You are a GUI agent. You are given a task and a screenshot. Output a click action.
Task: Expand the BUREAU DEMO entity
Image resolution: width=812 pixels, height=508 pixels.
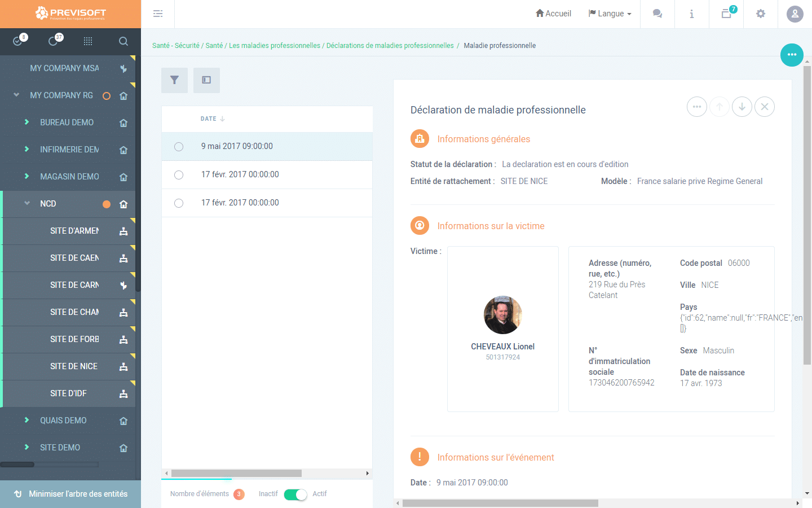click(x=27, y=122)
